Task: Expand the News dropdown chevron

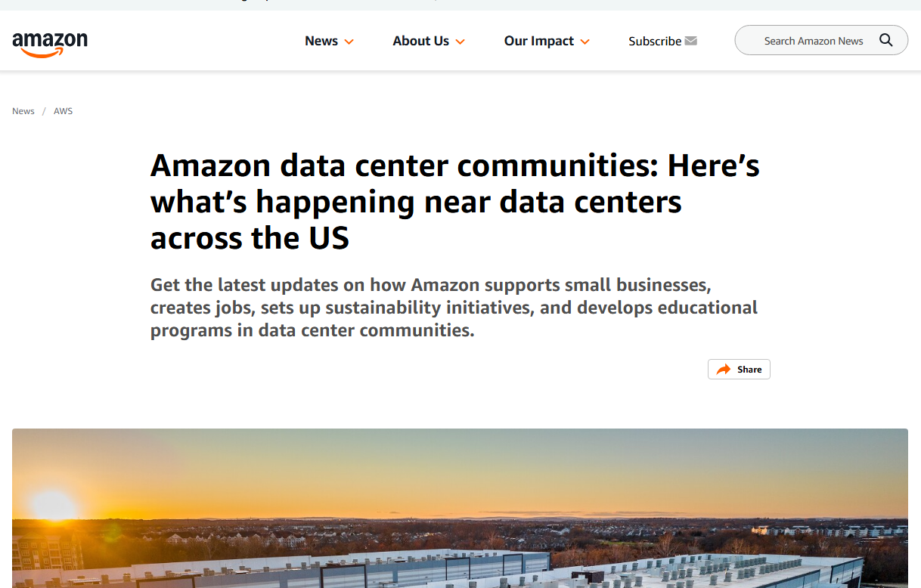Action: [349, 42]
